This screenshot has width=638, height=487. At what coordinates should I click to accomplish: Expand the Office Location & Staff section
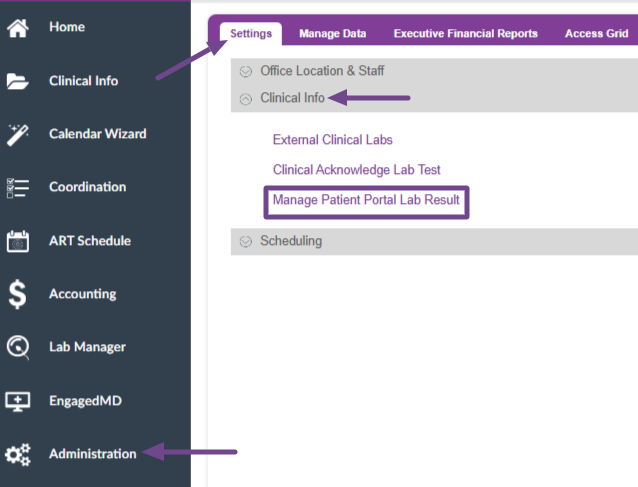coord(246,71)
